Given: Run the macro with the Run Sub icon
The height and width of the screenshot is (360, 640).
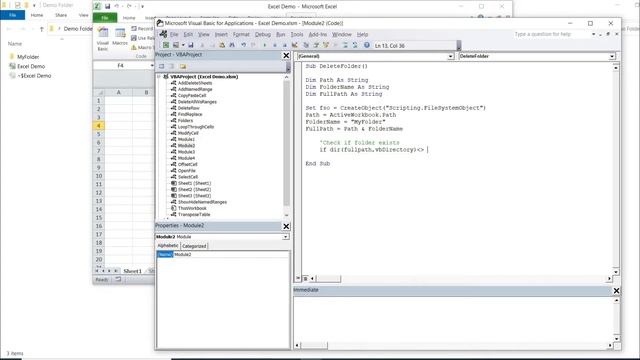Looking at the screenshot, I should click(265, 45).
